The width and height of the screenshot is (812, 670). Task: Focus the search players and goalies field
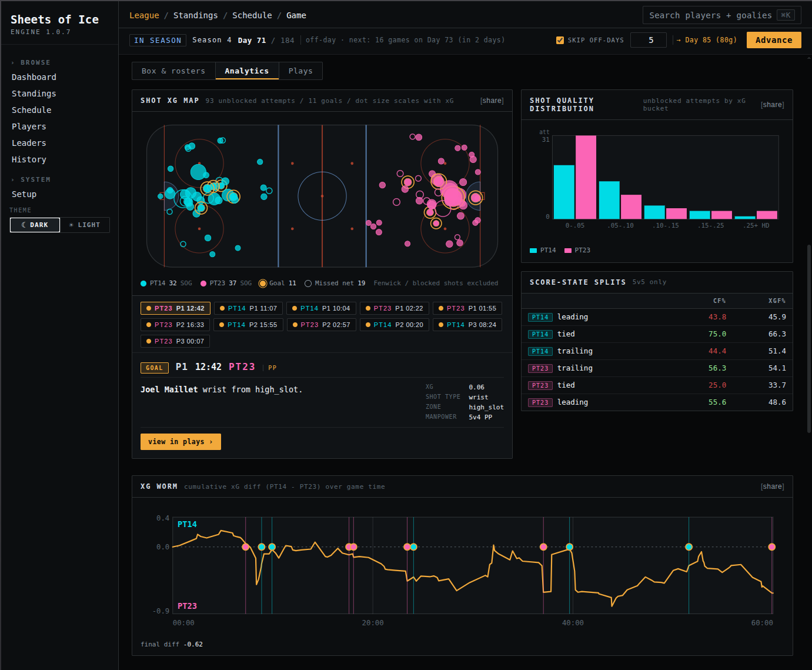pos(721,15)
